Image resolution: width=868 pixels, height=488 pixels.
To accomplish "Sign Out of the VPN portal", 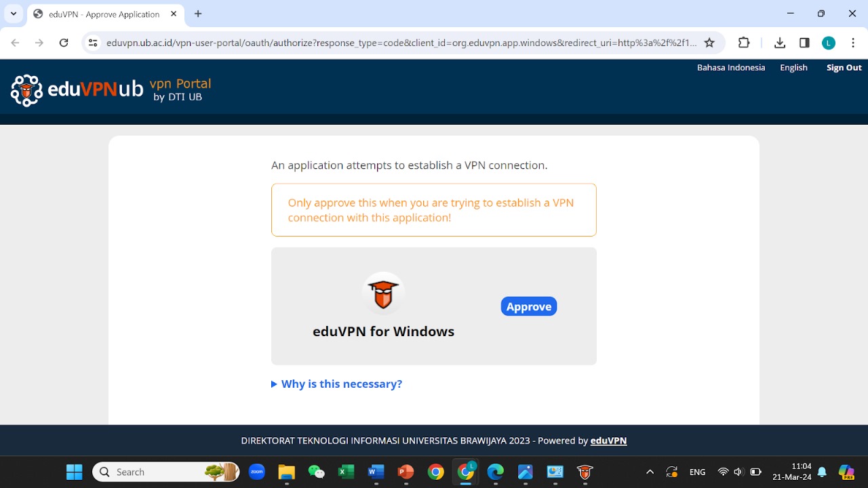I will point(844,67).
